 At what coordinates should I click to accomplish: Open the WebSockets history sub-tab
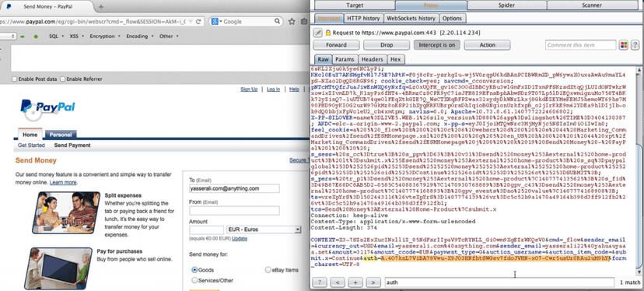point(411,18)
